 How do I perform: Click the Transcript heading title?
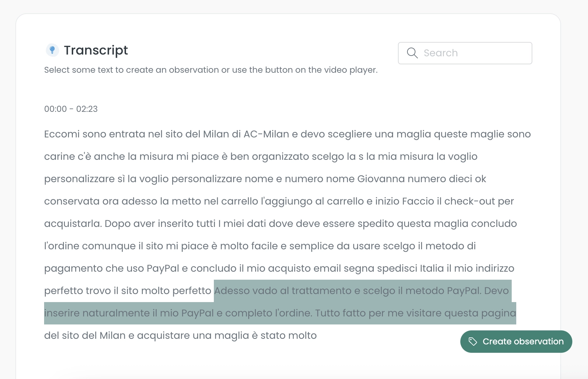[96, 50]
